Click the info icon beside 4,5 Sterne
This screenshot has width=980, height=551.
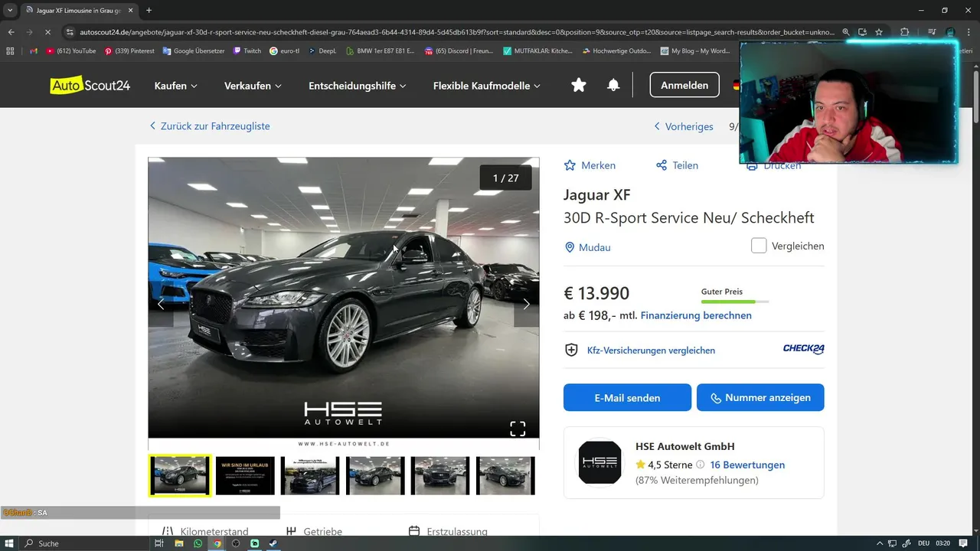click(700, 465)
